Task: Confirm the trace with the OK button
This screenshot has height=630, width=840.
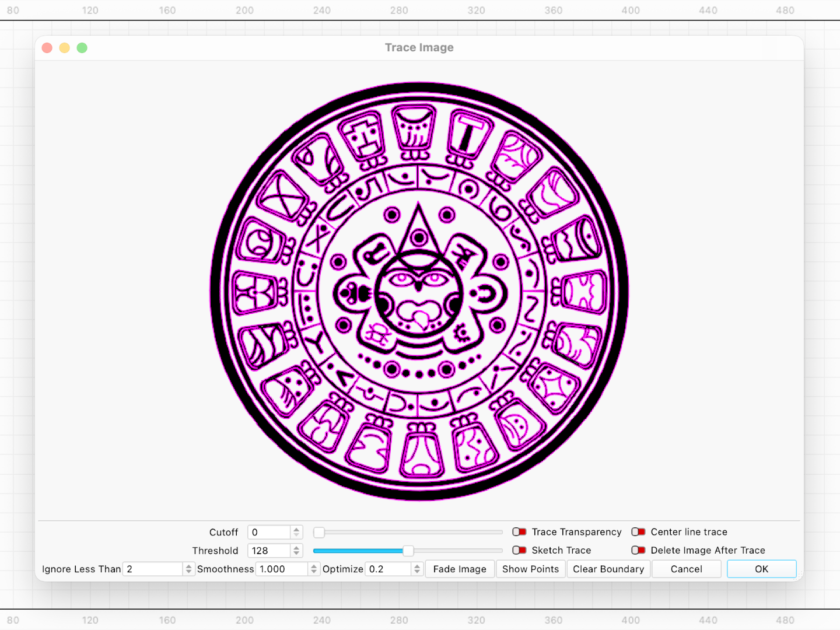Action: point(761,569)
